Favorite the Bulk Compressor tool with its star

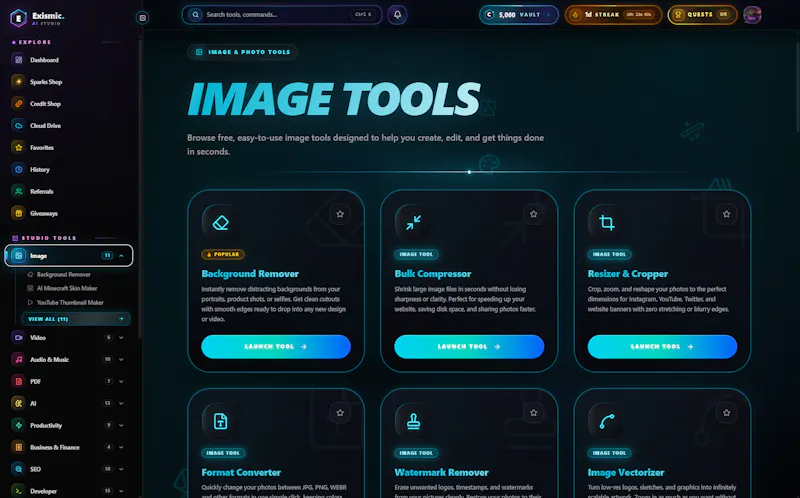pos(533,214)
